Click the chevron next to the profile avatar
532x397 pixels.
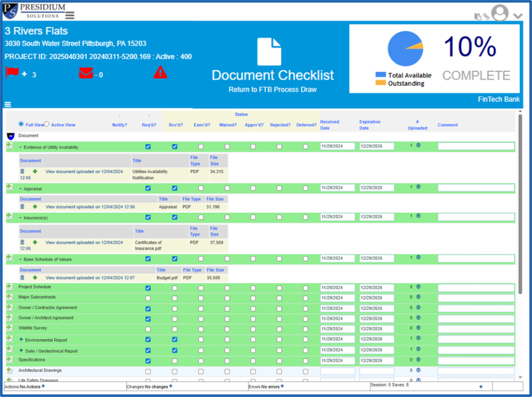[517, 16]
